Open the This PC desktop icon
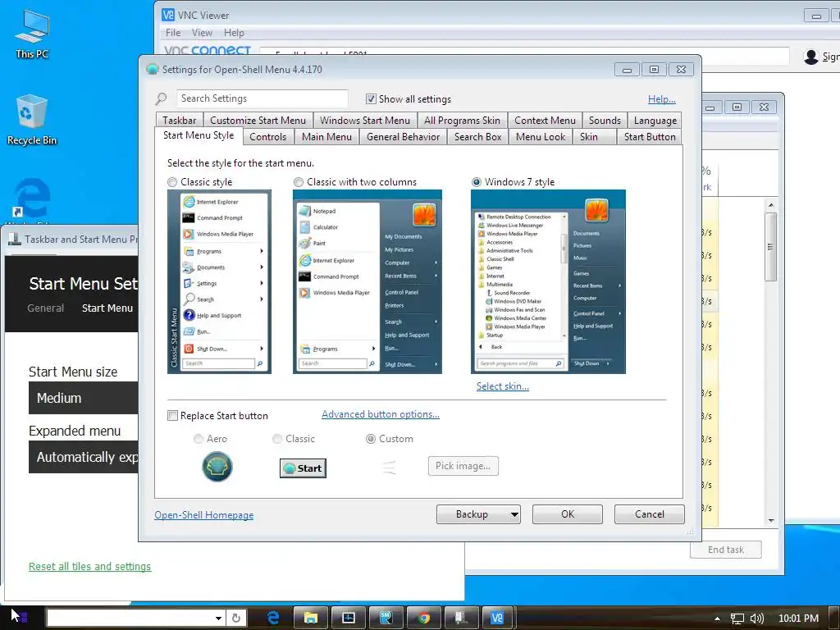This screenshot has height=630, width=840. pos(32,34)
